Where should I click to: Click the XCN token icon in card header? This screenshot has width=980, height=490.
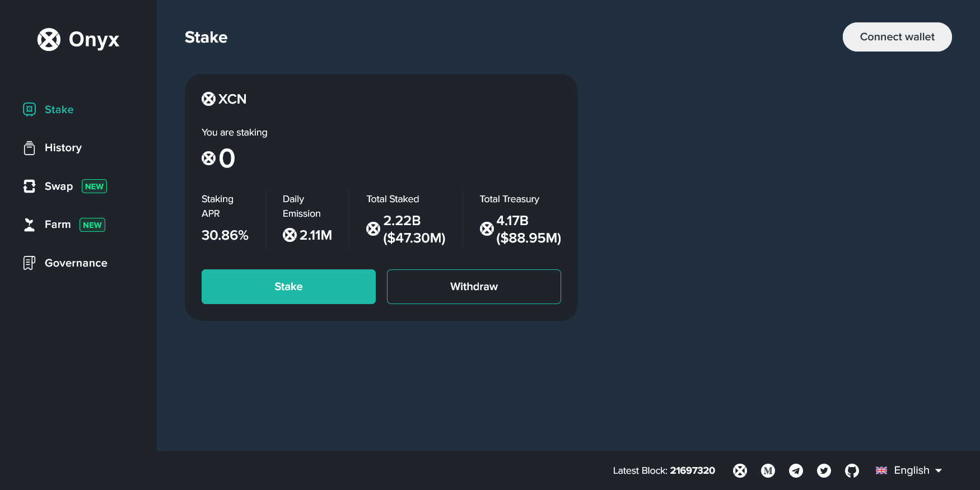[208, 99]
